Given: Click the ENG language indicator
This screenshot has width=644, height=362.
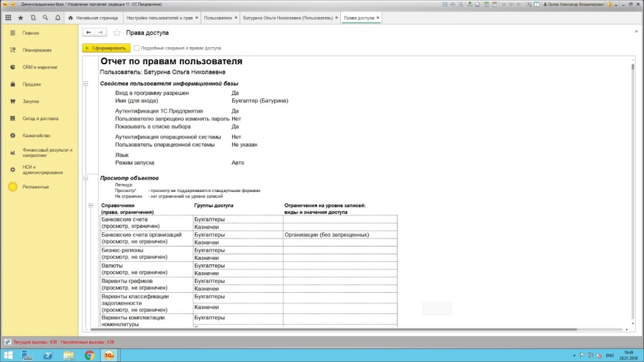Looking at the screenshot, I should tap(609, 356).
